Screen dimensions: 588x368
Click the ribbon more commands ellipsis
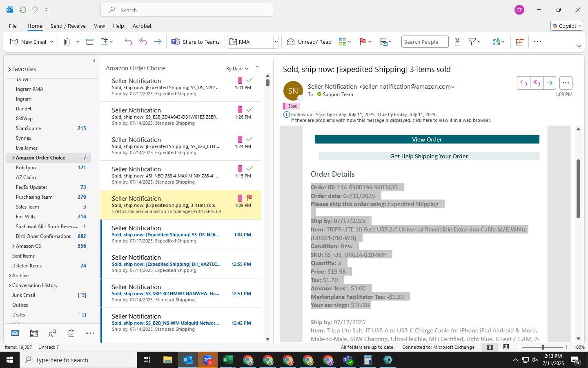pos(537,42)
